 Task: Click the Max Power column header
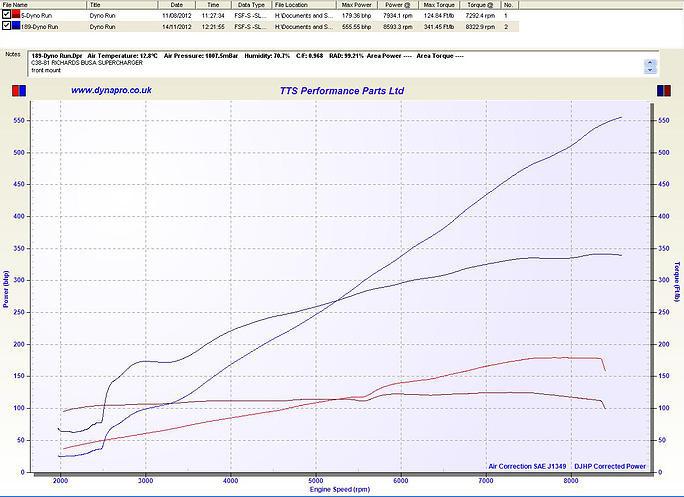[357, 5]
